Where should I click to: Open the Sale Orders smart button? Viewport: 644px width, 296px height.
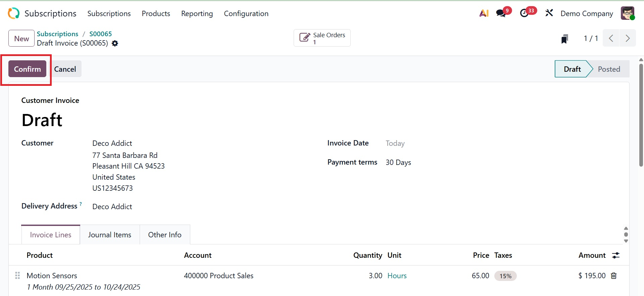322,38
